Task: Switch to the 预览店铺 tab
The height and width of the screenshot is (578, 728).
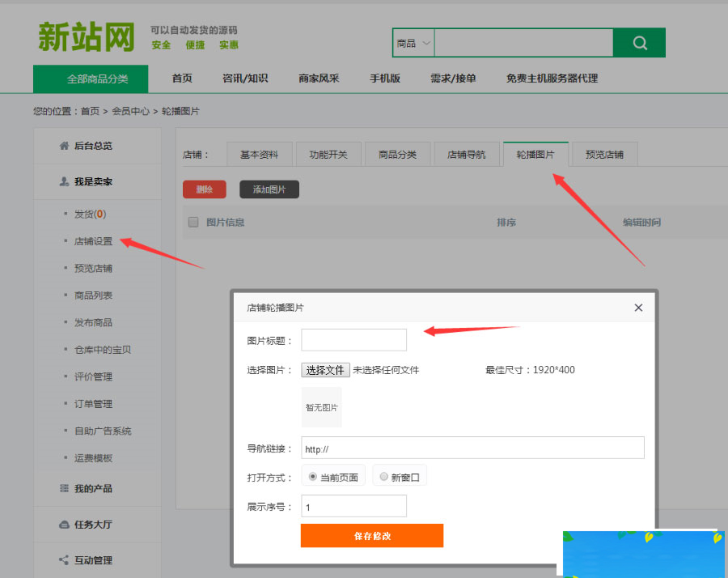Action: tap(604, 152)
